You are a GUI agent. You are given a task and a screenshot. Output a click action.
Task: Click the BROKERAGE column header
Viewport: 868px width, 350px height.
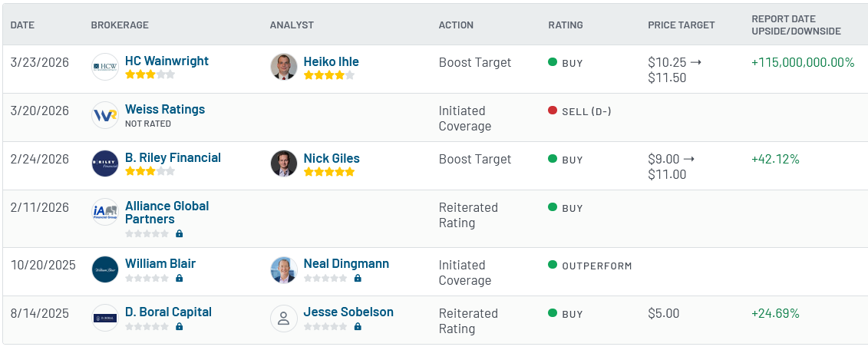click(x=120, y=25)
